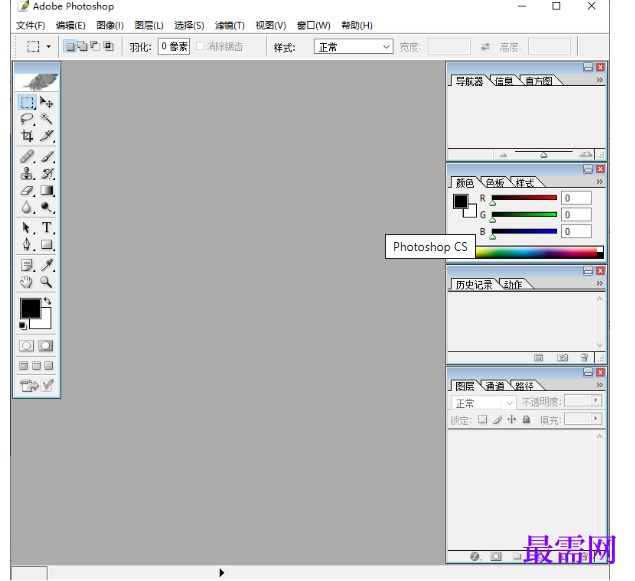Pick the Gradient tool
635x581 pixels.
pos(46,190)
